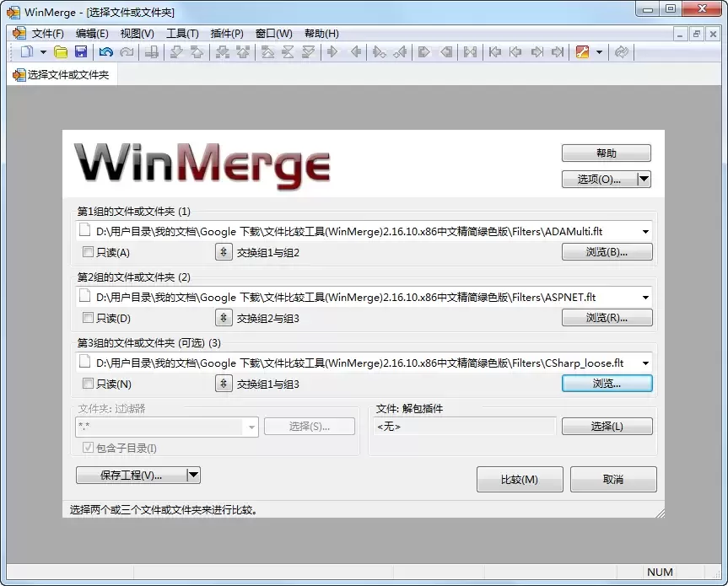Expand the third group's path dropdown
Screen dimensions: 728x586
coord(644,363)
